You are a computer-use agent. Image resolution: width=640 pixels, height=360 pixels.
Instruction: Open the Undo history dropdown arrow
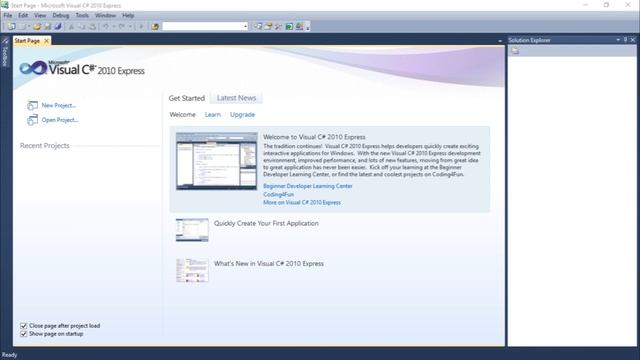114,27
